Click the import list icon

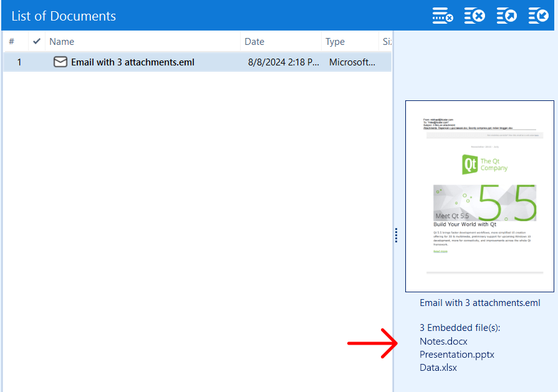[538, 16]
